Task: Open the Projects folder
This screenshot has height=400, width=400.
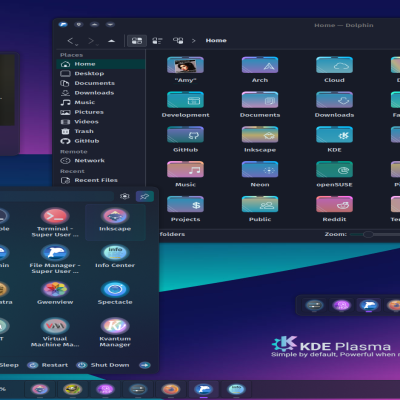Action: [185, 204]
